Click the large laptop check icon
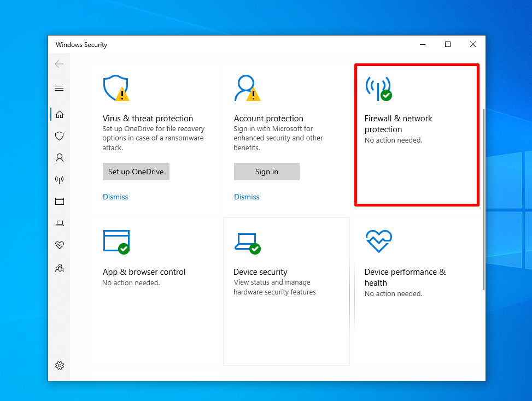This screenshot has width=532, height=401. point(247,243)
